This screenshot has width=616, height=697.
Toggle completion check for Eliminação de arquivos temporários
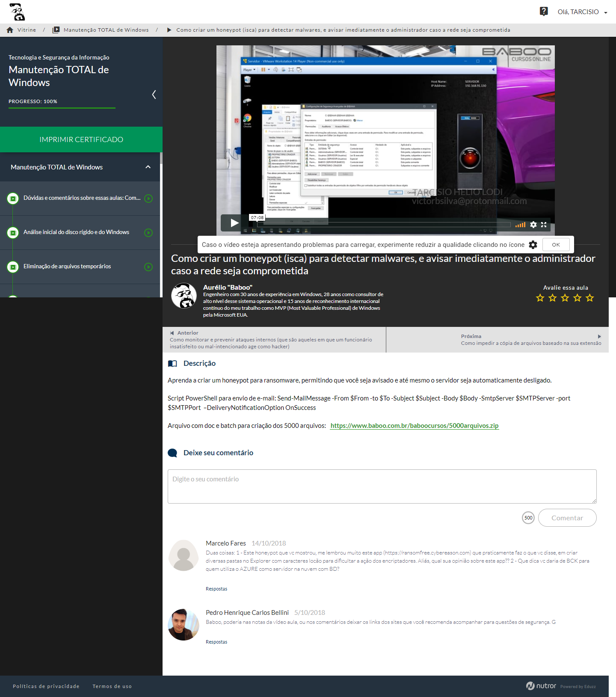pyautogui.click(x=148, y=267)
